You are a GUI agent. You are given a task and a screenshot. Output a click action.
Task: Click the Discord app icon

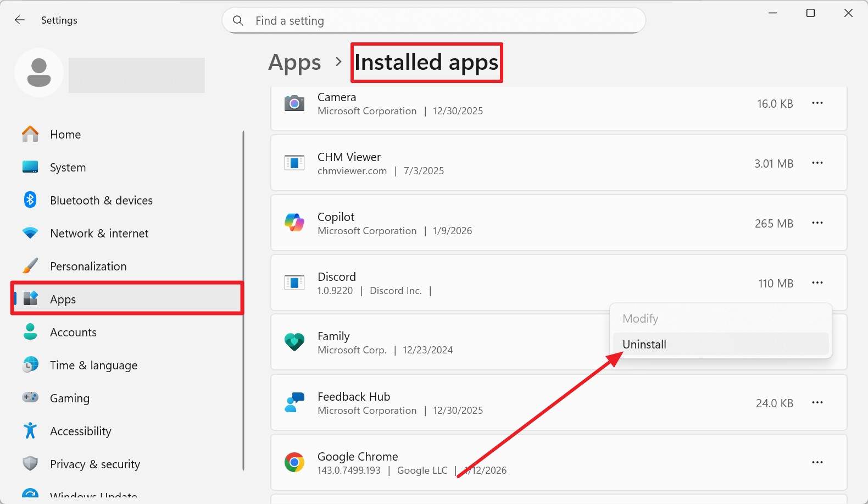tap(294, 283)
